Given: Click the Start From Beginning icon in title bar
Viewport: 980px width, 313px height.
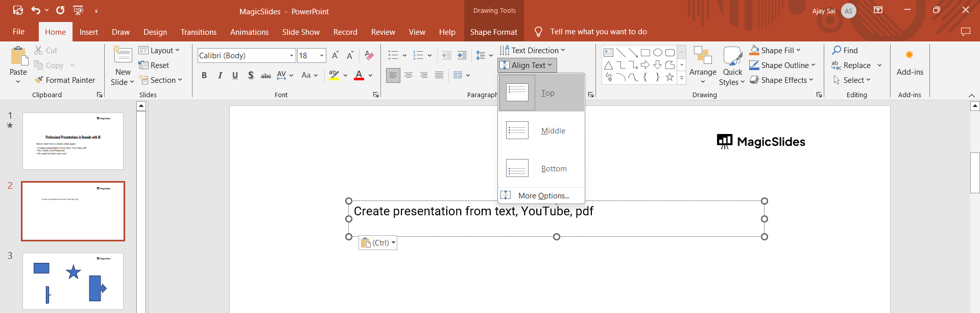Looking at the screenshot, I should [x=78, y=10].
